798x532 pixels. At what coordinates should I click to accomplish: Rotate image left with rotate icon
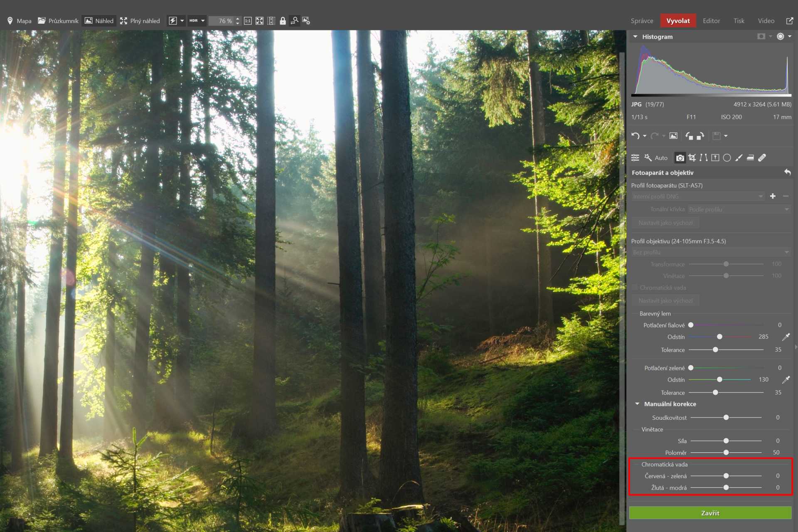[689, 136]
